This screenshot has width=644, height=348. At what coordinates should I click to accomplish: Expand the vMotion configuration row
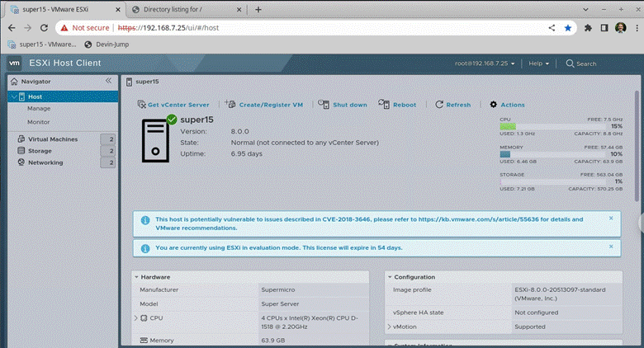[389, 327]
